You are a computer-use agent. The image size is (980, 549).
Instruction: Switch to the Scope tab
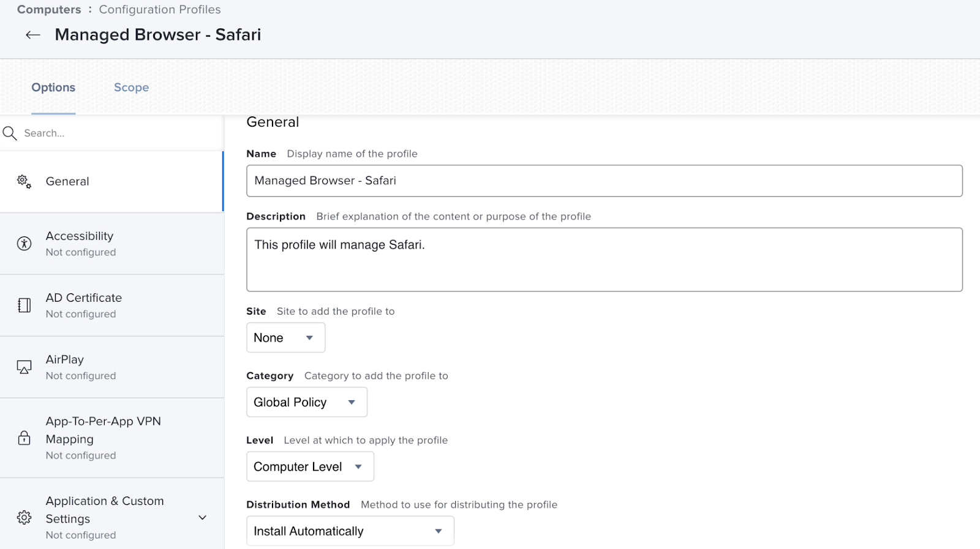point(131,88)
